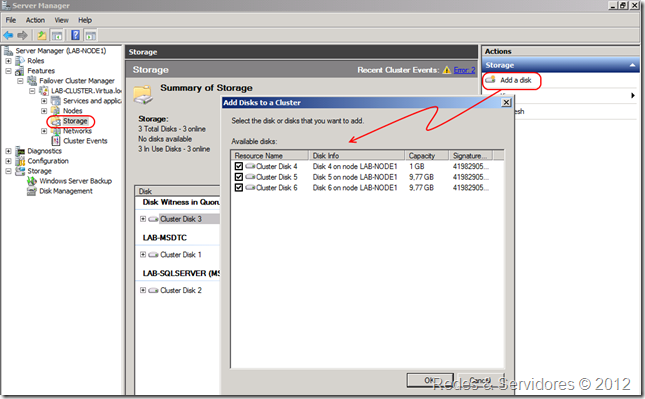
Task: Open the Action menu
Action: click(35, 20)
